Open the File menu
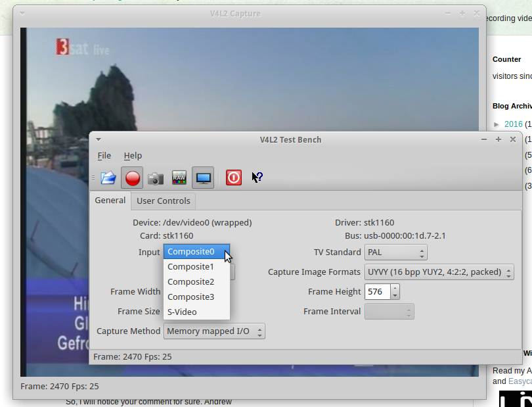The height and width of the screenshot is (407, 532). (104, 156)
